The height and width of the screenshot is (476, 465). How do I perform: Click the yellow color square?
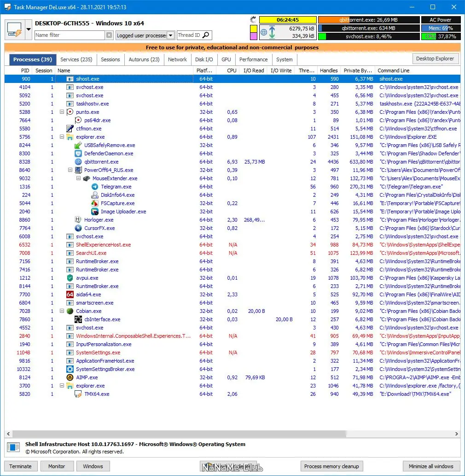[x=254, y=29]
